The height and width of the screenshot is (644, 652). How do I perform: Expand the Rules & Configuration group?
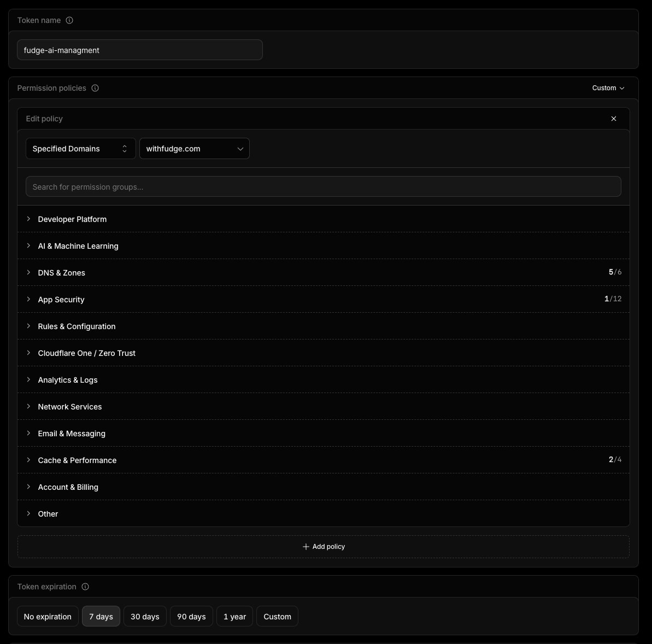pyautogui.click(x=324, y=326)
